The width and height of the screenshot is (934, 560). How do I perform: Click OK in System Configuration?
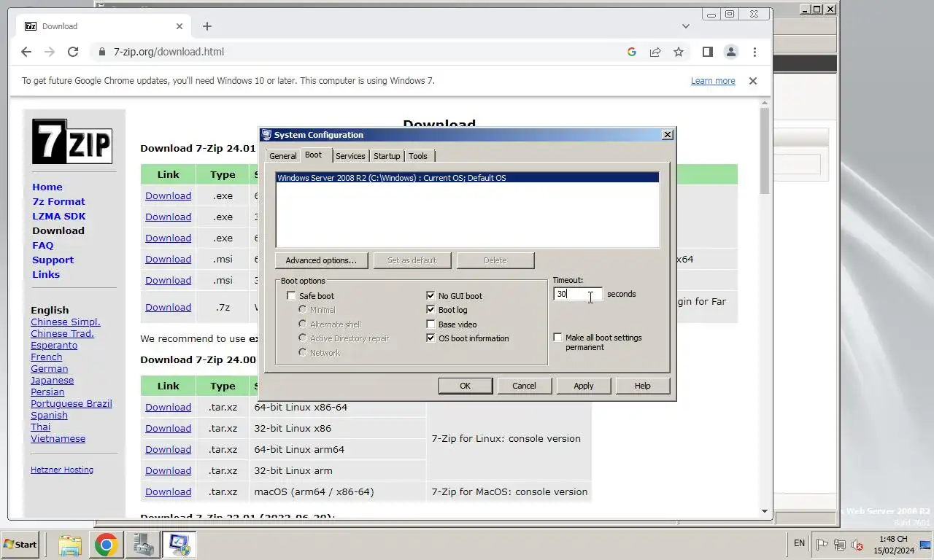click(465, 386)
